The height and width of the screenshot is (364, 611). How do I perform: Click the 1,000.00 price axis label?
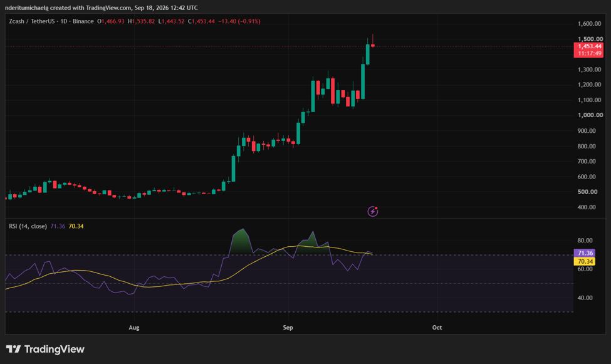coord(590,115)
